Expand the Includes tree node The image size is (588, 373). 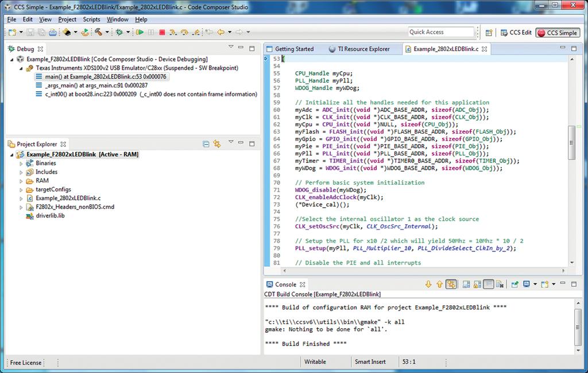tap(21, 173)
